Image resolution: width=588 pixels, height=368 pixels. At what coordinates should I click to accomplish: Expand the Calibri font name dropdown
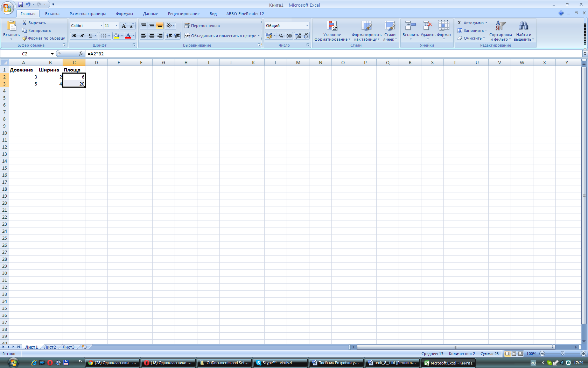[x=101, y=26]
